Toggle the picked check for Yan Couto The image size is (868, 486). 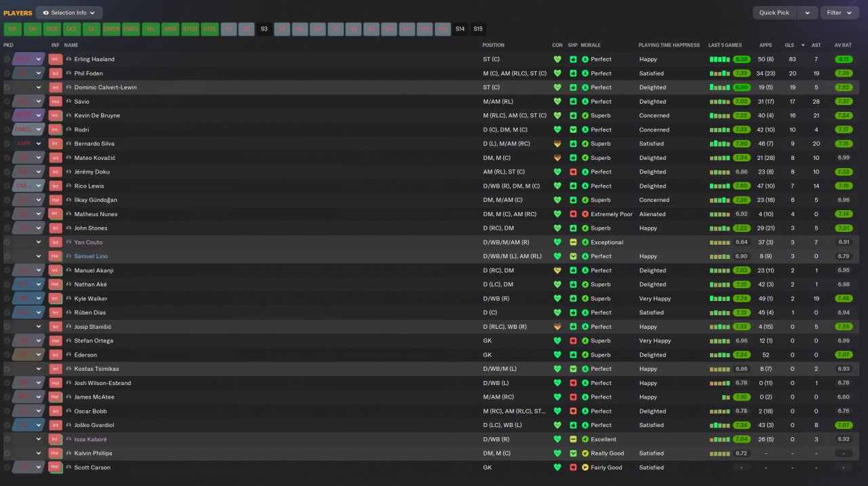point(7,243)
